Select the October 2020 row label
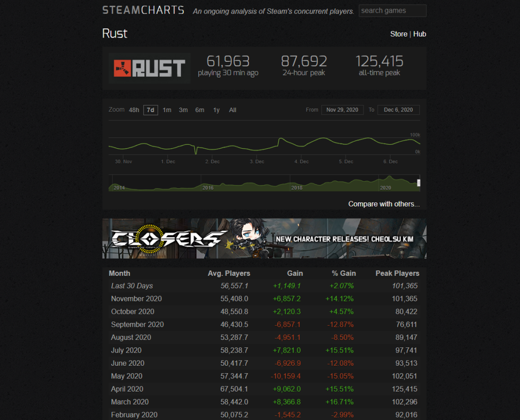520x420 pixels. pyautogui.click(x=133, y=311)
